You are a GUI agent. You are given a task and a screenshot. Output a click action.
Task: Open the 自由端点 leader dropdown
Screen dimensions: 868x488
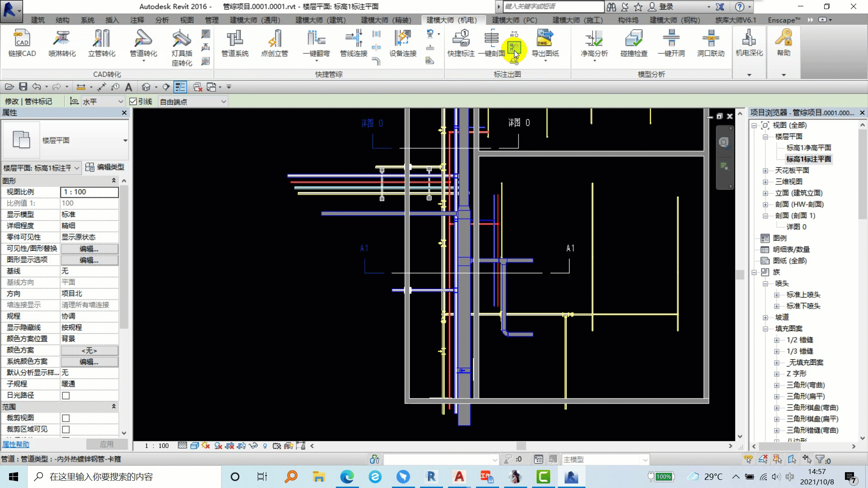(x=193, y=102)
